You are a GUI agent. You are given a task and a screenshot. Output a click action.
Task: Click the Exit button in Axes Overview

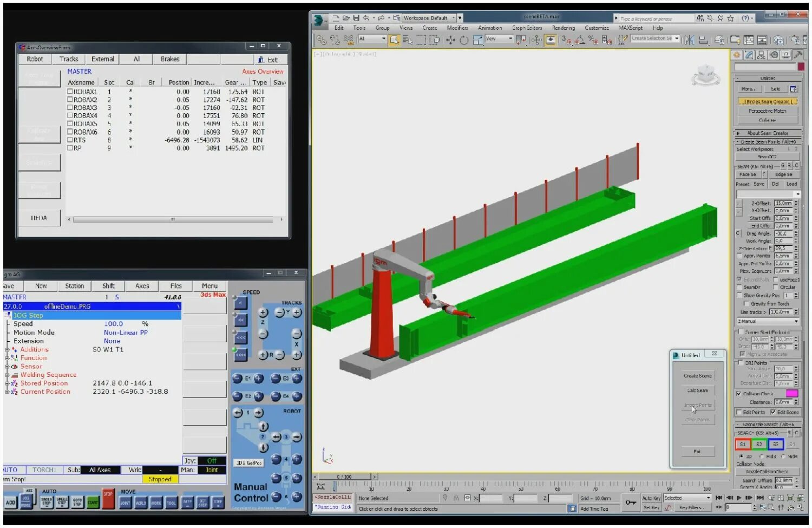coord(268,60)
